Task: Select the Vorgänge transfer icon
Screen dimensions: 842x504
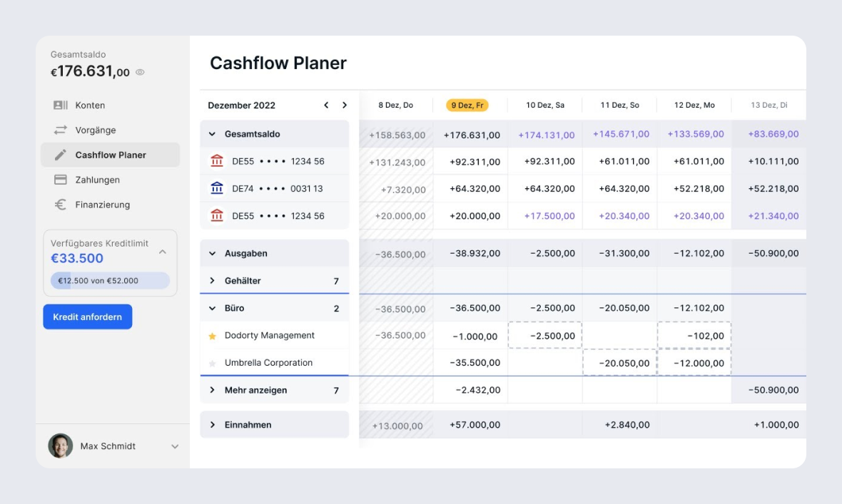Action: [x=61, y=130]
